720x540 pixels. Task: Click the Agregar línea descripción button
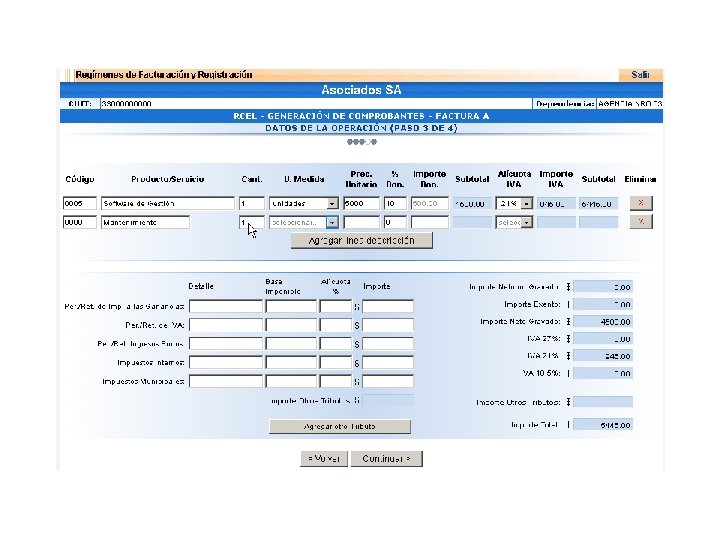point(362,241)
